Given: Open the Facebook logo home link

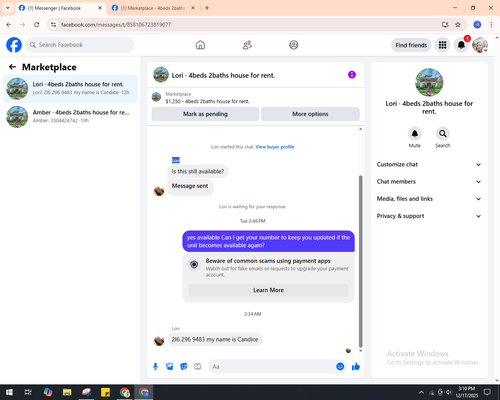Looking at the screenshot, I should click(14, 45).
